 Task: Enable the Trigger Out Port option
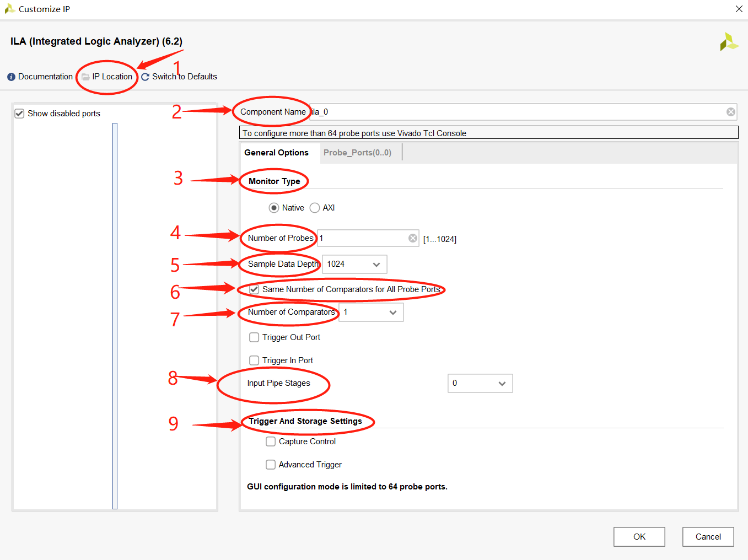254,337
